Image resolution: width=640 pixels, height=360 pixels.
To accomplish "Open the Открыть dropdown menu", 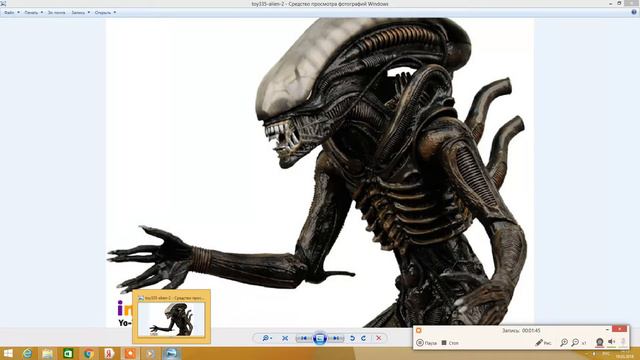I will 105,13.
